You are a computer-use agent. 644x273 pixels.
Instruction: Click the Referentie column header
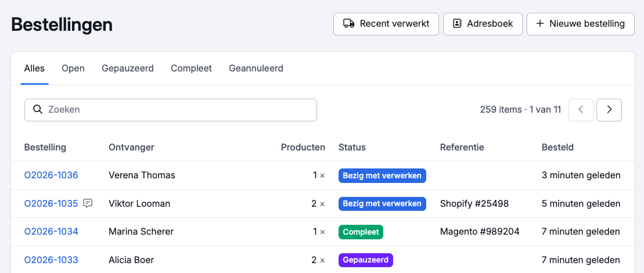[462, 147]
